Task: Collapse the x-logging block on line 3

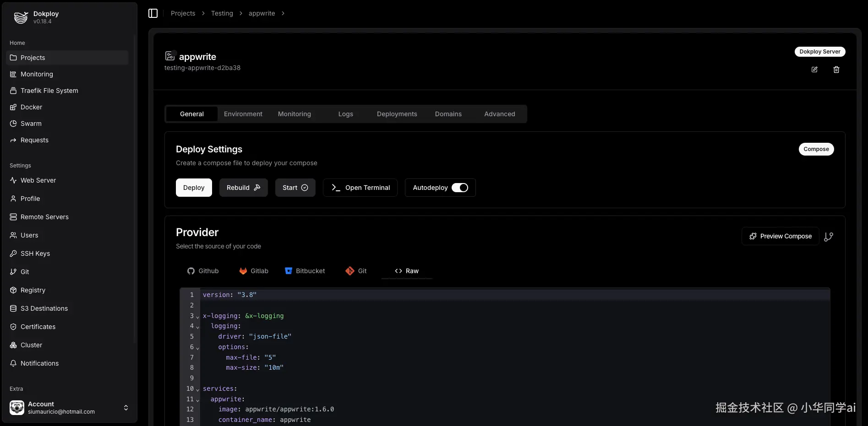Action: coord(198,317)
